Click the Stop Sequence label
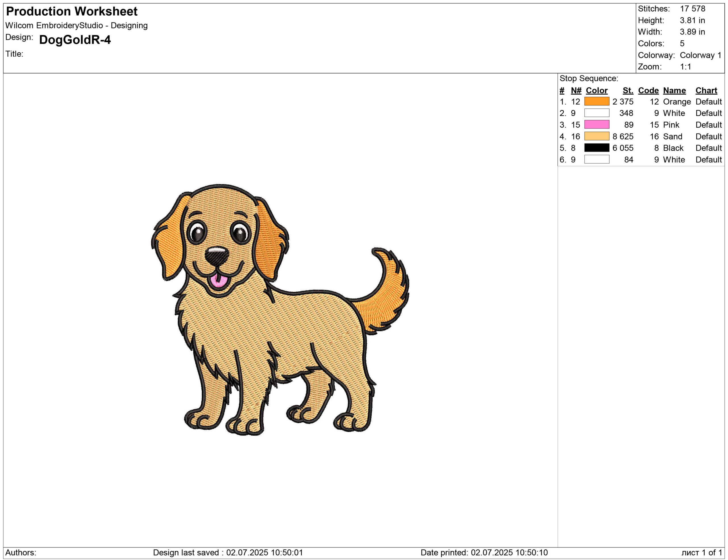This screenshot has height=560, width=728. (588, 78)
